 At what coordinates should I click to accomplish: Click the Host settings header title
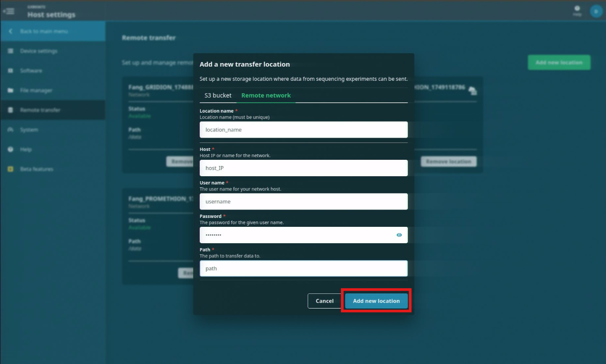pos(51,15)
